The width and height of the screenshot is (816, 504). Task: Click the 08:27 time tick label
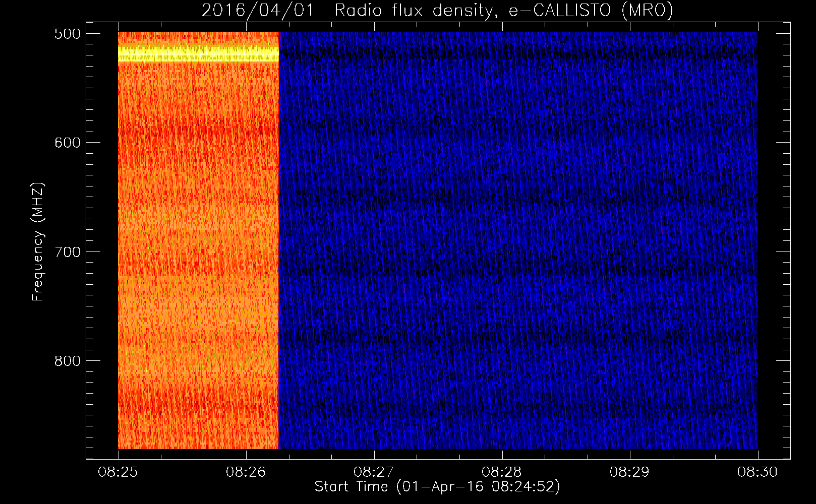(374, 472)
